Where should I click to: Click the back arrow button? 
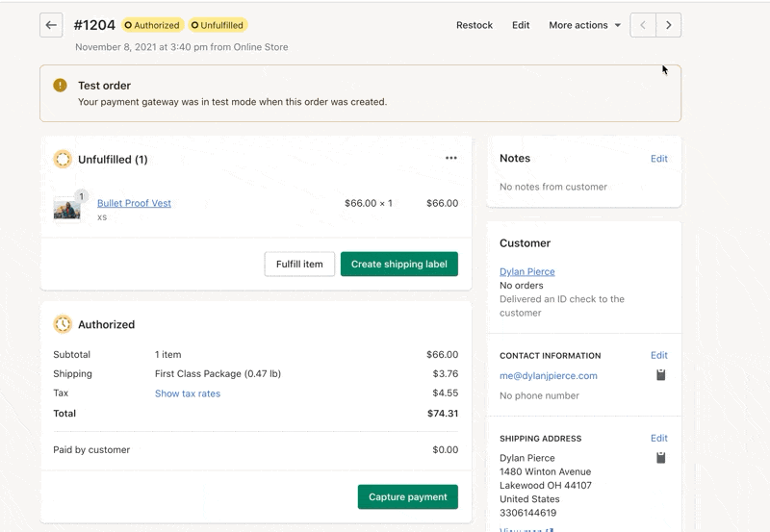pyautogui.click(x=52, y=25)
